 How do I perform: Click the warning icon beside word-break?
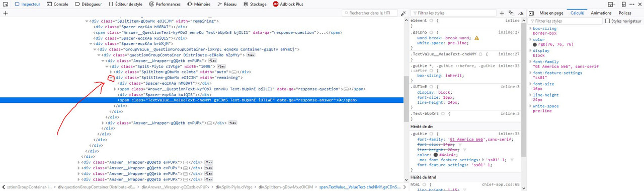[x=476, y=38]
